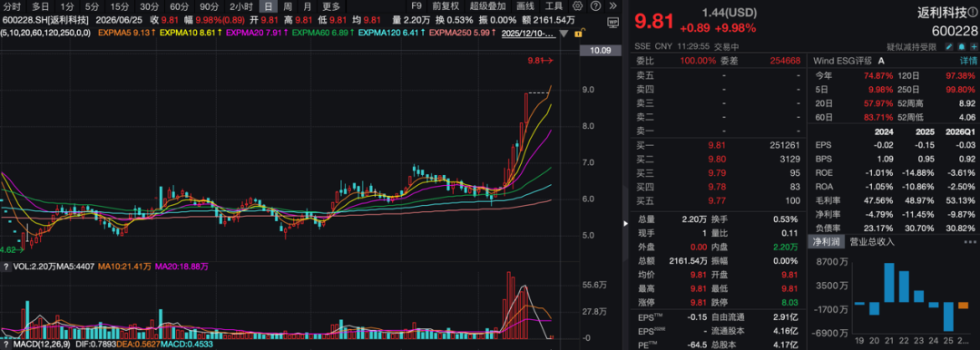Click the orange 2026 net profit bar
The width and height of the screenshot is (980, 350).
[x=963, y=306]
